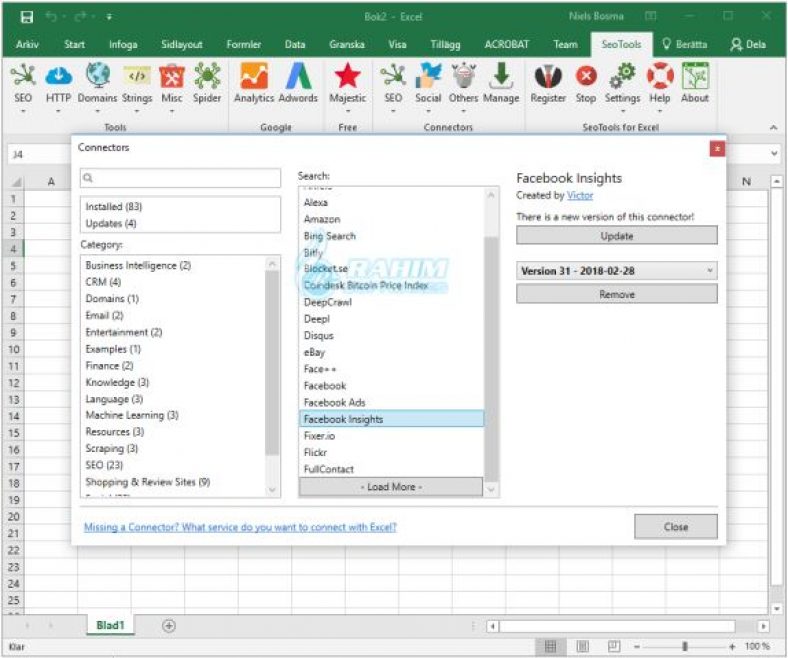The width and height of the screenshot is (788, 658).
Task: Click the Register icon
Action: click(x=548, y=75)
